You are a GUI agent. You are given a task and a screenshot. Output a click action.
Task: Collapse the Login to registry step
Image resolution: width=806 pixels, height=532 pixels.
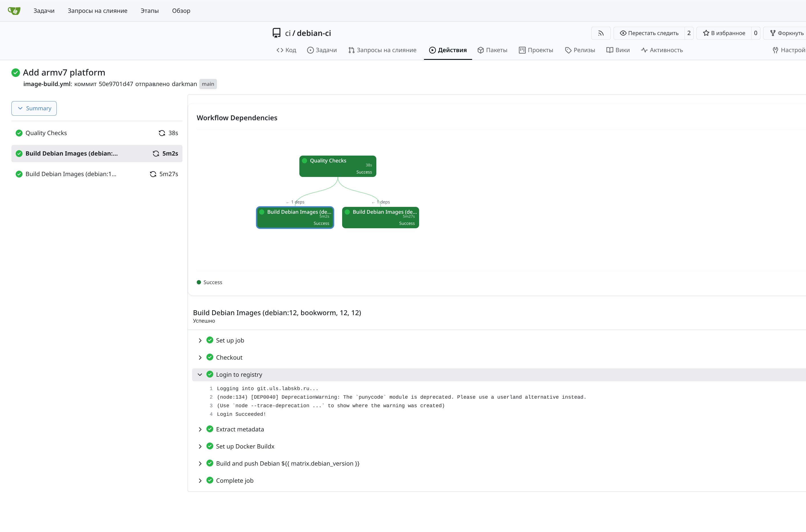click(x=239, y=375)
